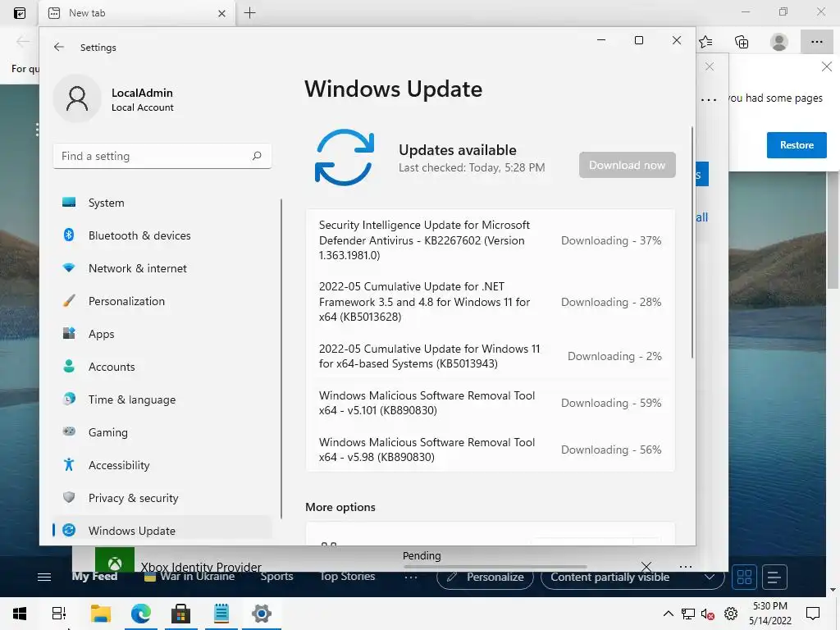This screenshot has height=630, width=840.
Task: Open muted volume tray icon
Action: coord(708,614)
